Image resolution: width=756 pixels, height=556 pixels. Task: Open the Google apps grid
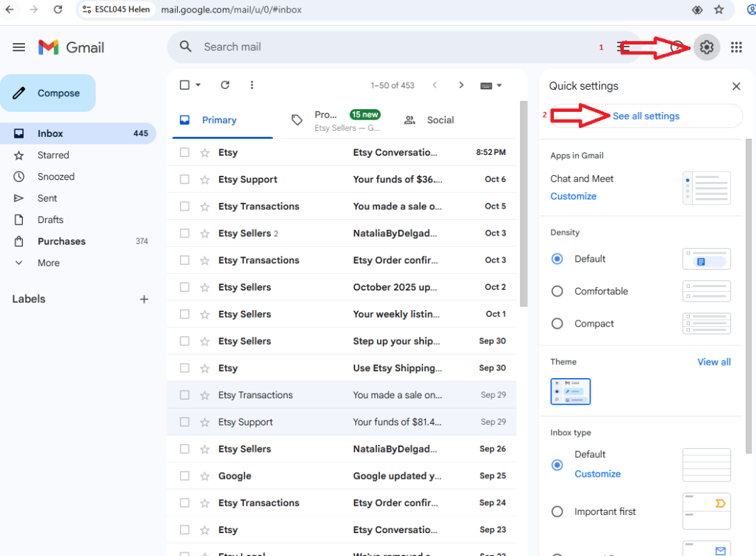coord(737,47)
